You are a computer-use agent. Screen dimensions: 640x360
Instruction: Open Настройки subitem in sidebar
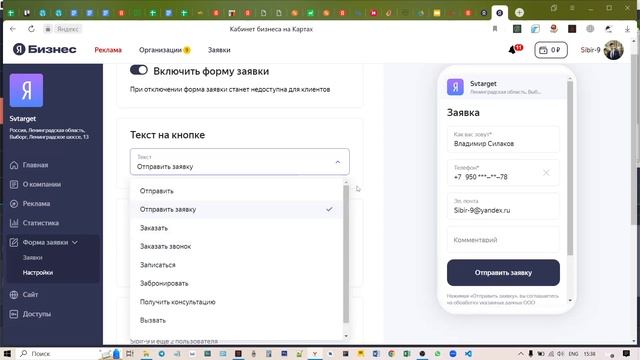(38, 273)
